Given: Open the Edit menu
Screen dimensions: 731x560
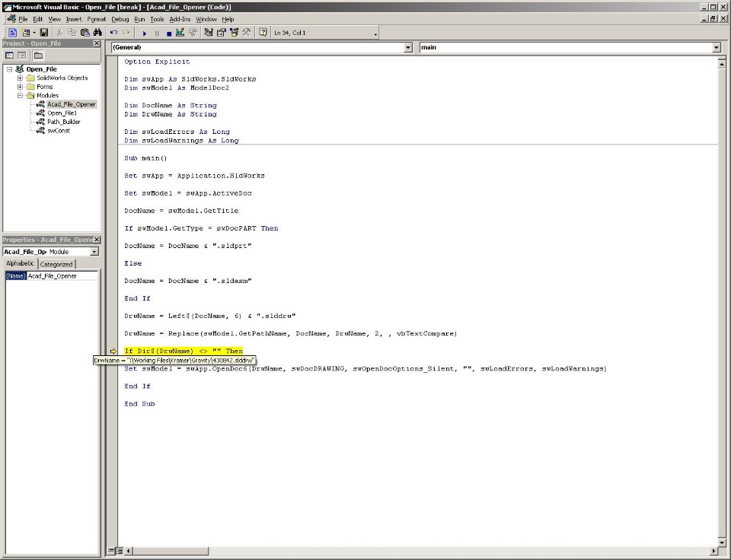Looking at the screenshot, I should (x=38, y=19).
